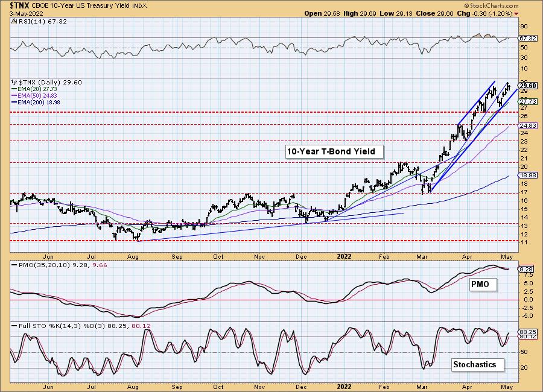Click the 'Mar' month label under the price chart
Screen dimensions: 543x392
click(x=422, y=256)
